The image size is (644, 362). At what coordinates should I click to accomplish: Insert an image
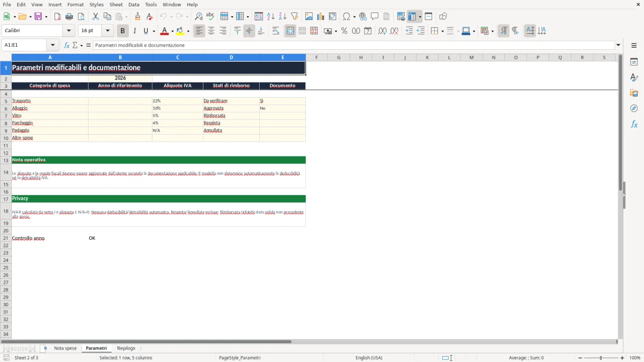click(309, 17)
